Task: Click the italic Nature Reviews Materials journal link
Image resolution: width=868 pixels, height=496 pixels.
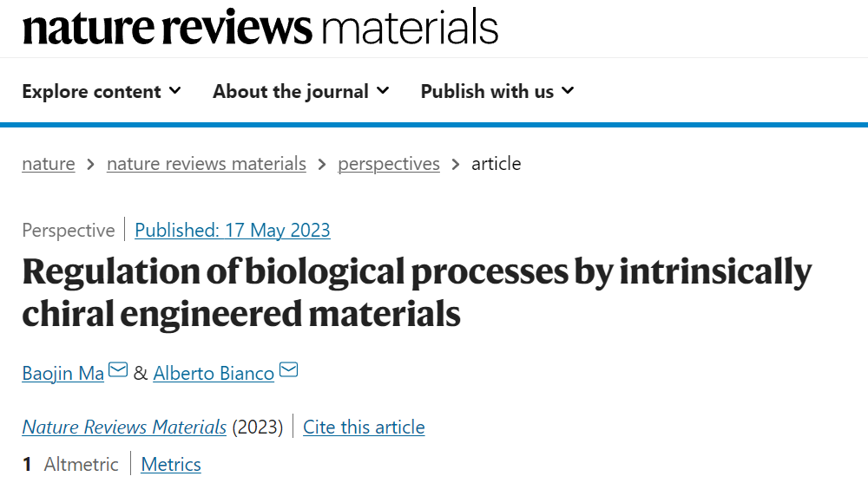Action: click(x=124, y=427)
